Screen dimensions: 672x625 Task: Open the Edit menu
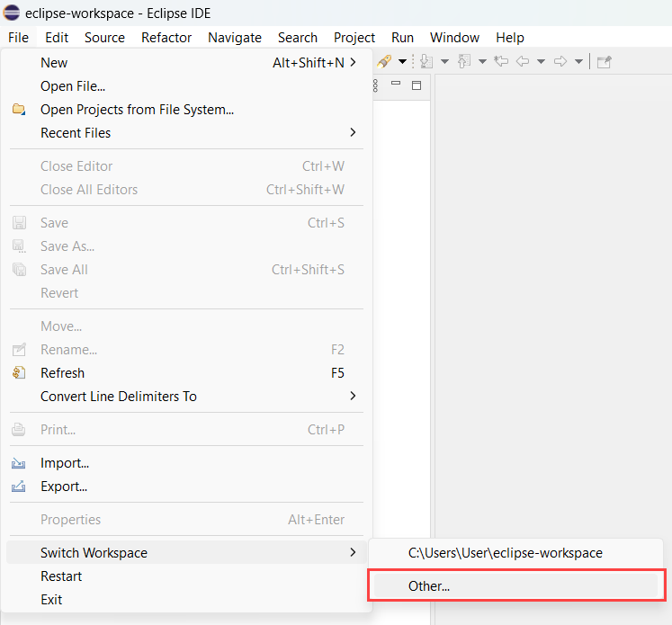tap(57, 38)
